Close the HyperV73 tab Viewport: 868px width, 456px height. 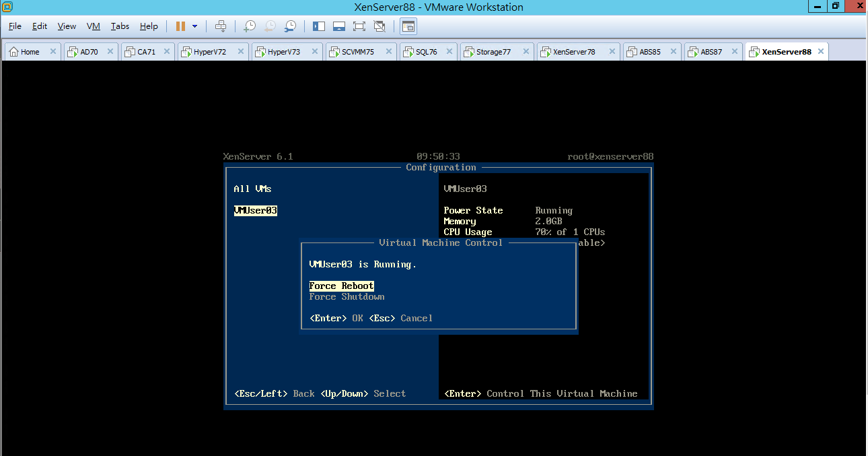[315, 52]
